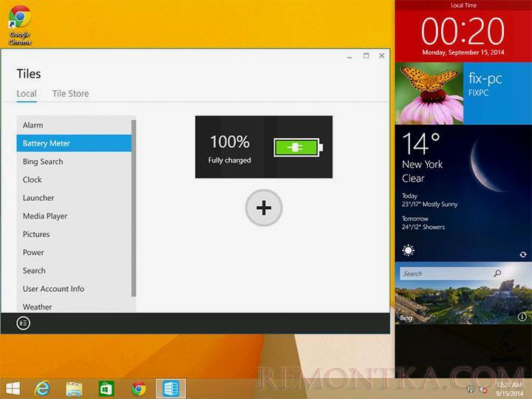
Task: Select Alarm in the tiles list
Action: [x=33, y=125]
